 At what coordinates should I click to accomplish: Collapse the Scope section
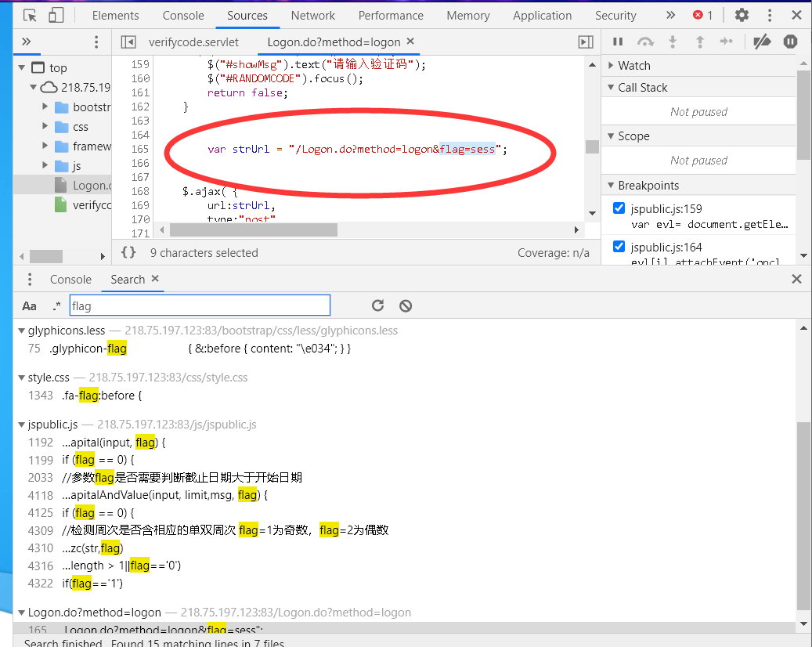pyautogui.click(x=611, y=136)
